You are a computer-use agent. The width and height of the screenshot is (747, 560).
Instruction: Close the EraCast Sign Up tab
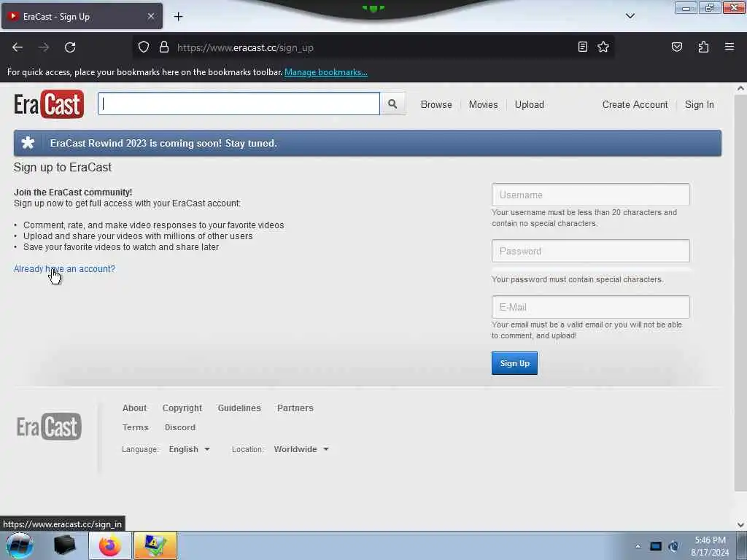pos(150,16)
